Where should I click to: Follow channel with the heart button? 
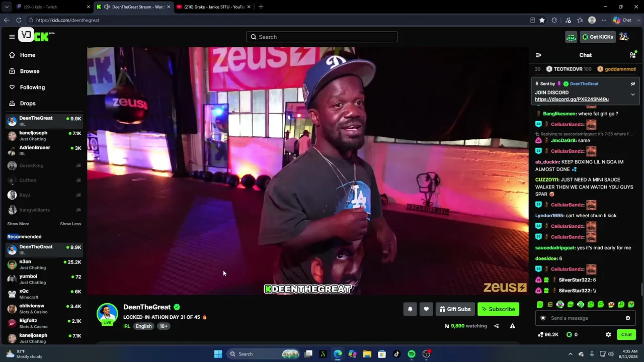tap(426, 309)
